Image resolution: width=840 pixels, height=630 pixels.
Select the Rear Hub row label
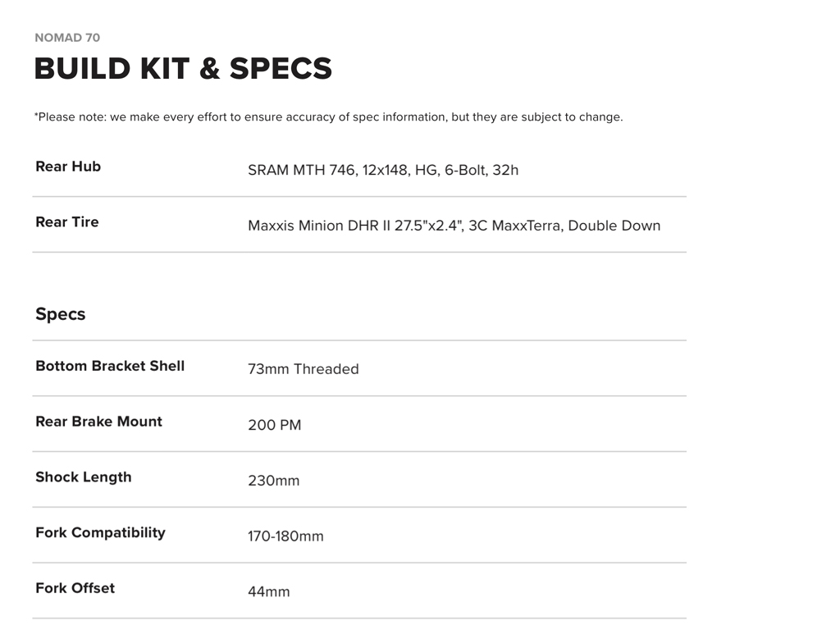tap(68, 167)
